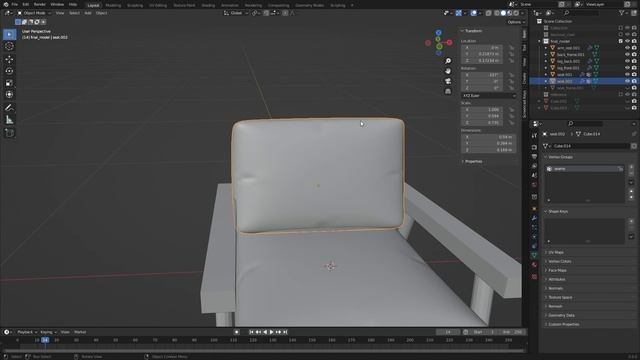Open the Object Data properties tab
Viewport: 640px width, 360px height.
[x=534, y=255]
